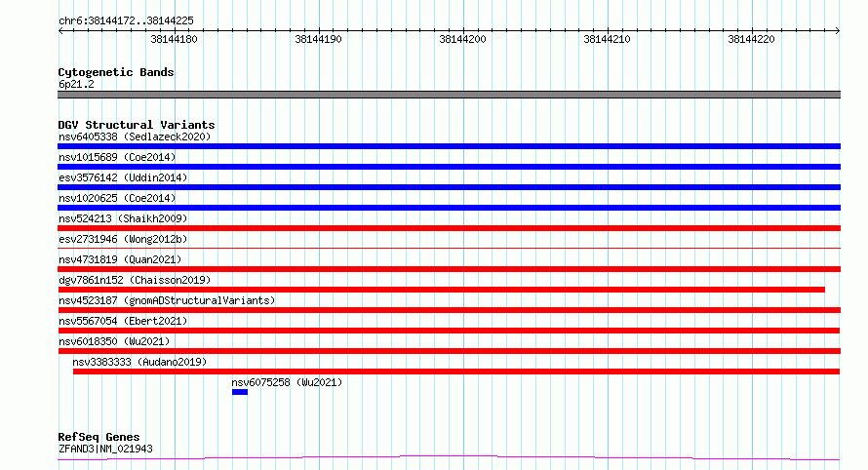This screenshot has width=868, height=470.
Task: Click nsv6075258 (Wu2021) variant label
Action: (x=287, y=382)
